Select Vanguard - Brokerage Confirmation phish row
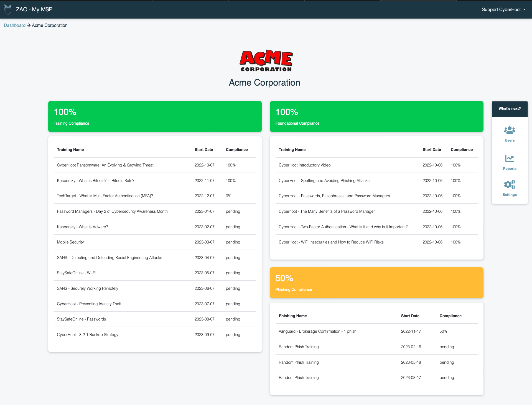 tap(376, 331)
